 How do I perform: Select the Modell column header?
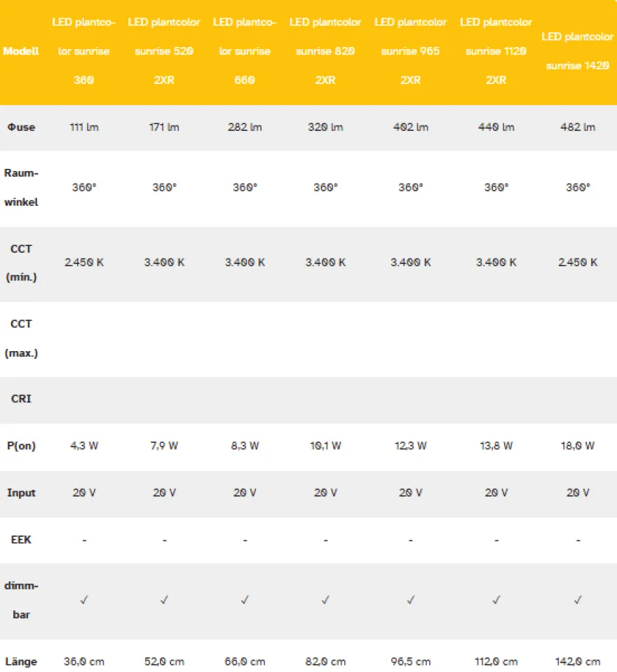21,51
